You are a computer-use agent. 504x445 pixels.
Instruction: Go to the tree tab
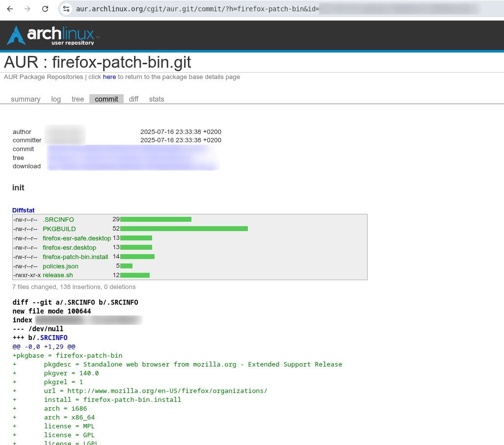point(78,99)
